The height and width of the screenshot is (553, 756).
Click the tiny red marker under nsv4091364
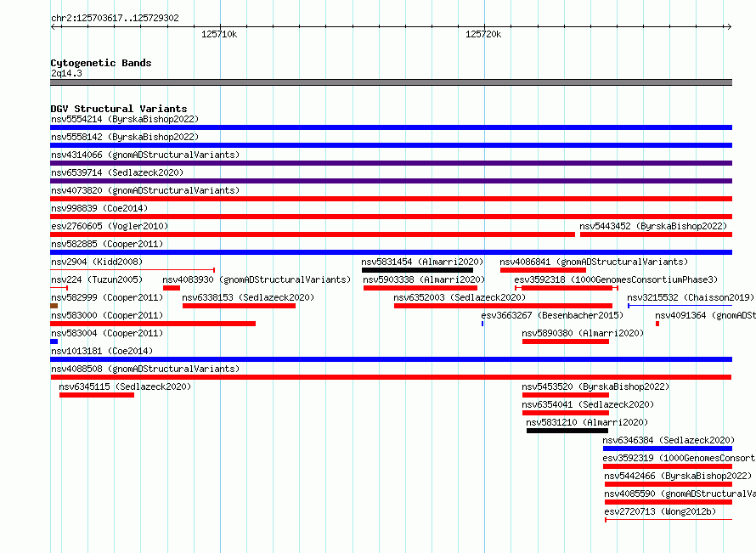tap(657, 324)
